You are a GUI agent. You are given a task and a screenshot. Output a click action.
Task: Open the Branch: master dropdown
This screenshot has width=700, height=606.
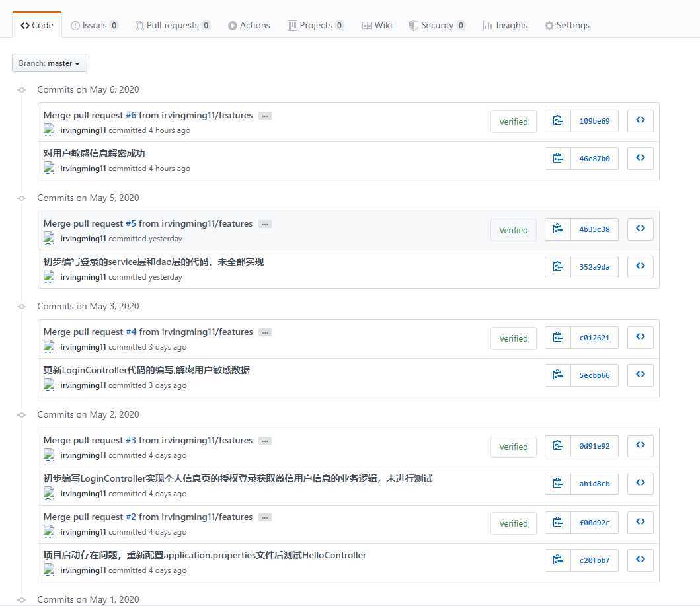(x=49, y=63)
